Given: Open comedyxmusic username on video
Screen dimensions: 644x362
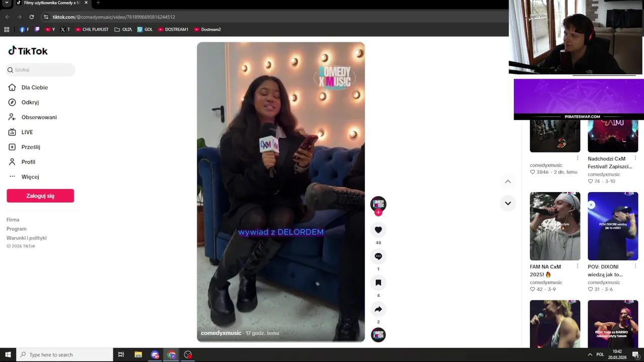Looking at the screenshot, I should point(221,333).
